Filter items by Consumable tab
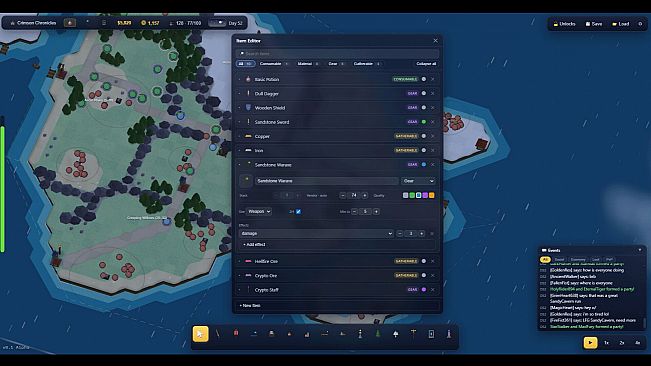This screenshot has width=651, height=366. click(274, 64)
